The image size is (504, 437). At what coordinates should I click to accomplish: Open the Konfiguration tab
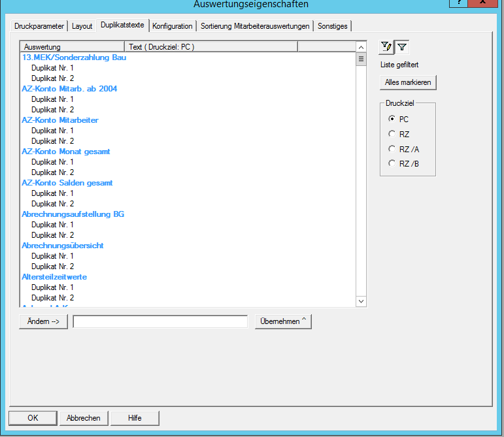(173, 26)
